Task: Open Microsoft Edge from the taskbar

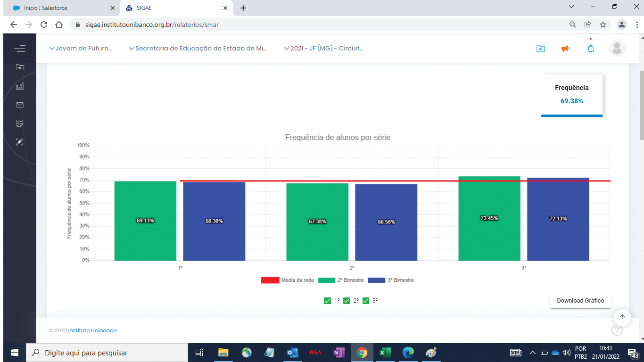Action: pos(408,353)
